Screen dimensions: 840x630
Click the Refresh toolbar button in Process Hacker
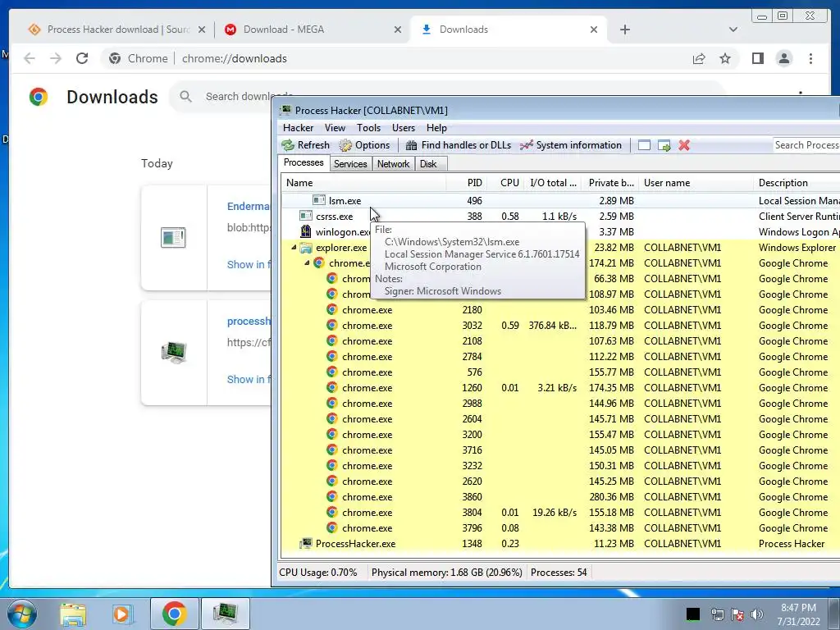pos(305,145)
